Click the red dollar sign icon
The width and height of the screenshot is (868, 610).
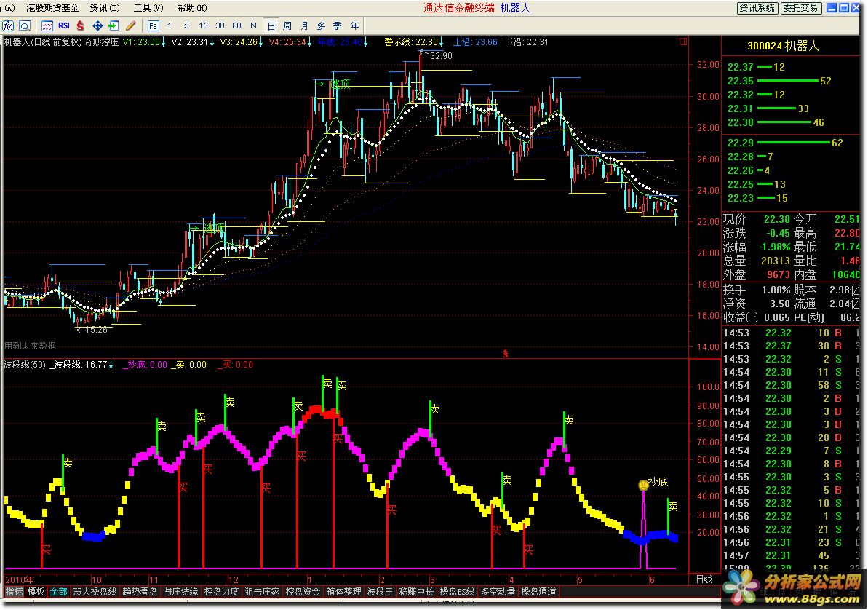(81, 26)
